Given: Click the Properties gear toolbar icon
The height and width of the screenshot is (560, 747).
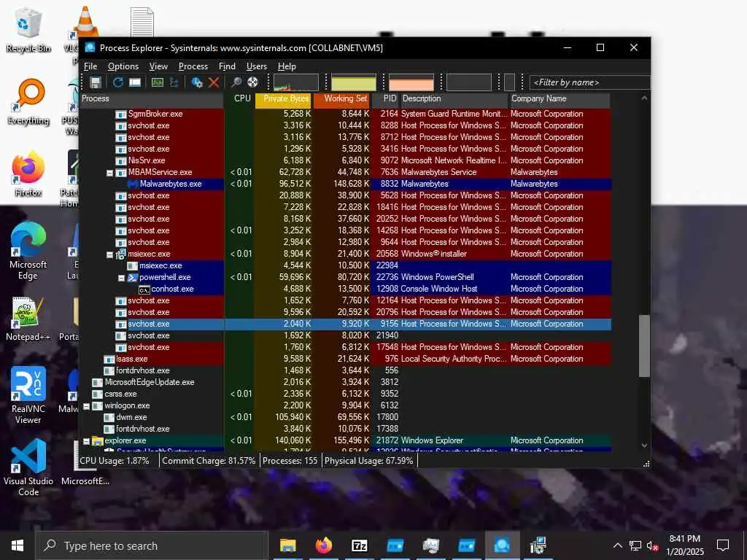Looking at the screenshot, I should coord(197,82).
